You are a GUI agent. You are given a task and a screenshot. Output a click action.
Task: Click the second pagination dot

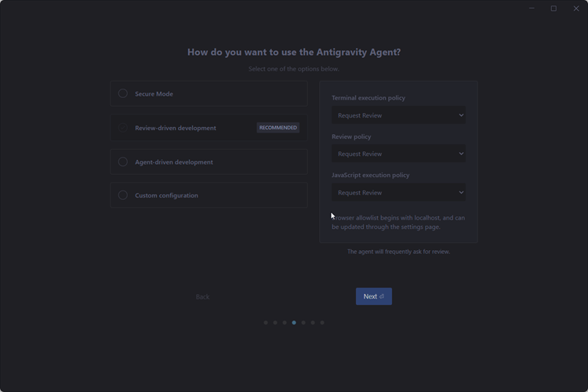275,322
